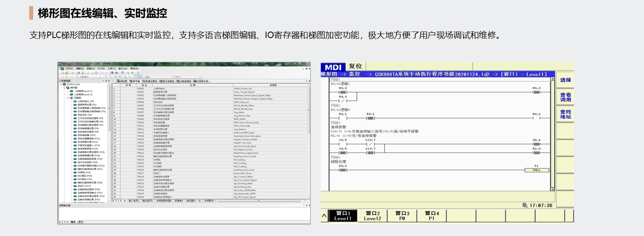Click the 多语言 column header

(x=273, y=85)
